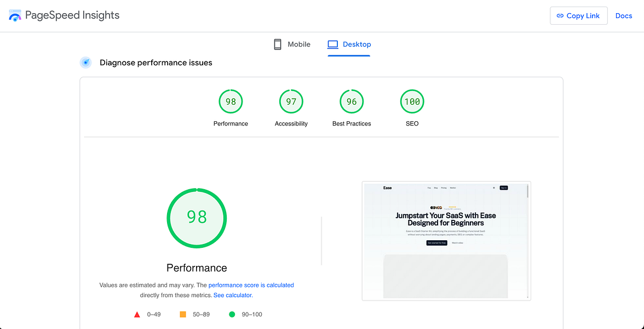Jump to the Performance 98 score gauge
This screenshot has width=644, height=329.
[231, 107]
